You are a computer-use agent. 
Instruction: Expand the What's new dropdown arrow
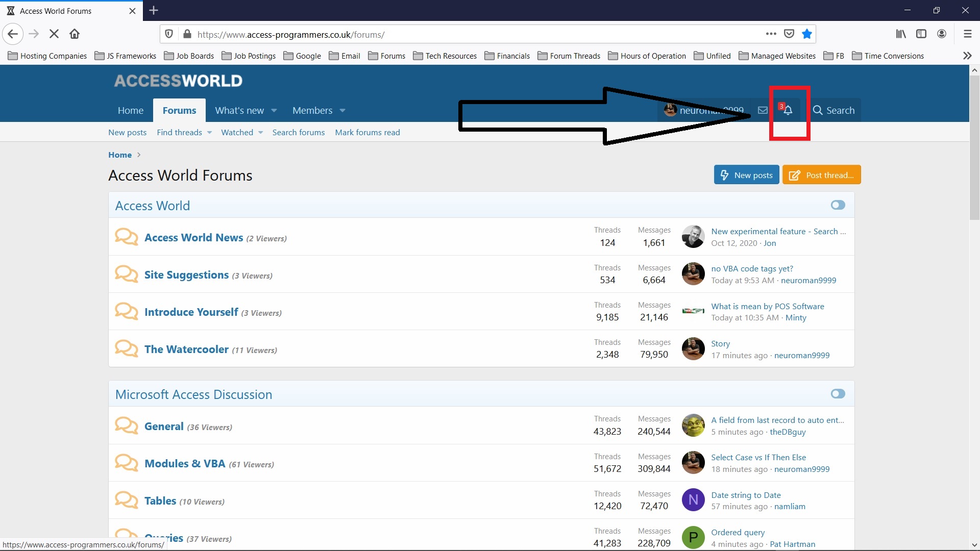274,111
